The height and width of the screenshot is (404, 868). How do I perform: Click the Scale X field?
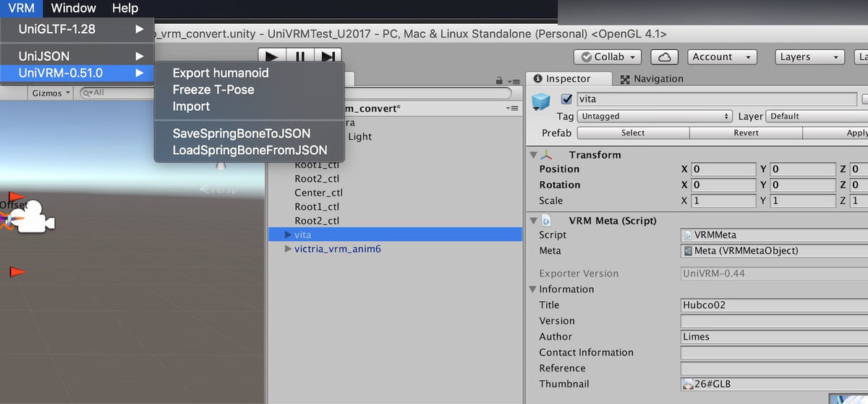click(x=723, y=201)
